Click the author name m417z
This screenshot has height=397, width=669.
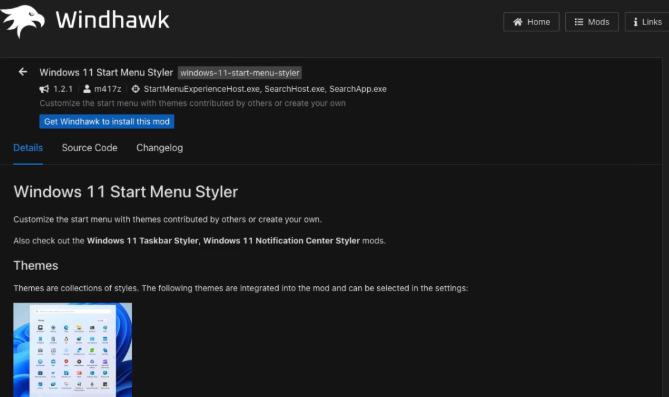click(108, 89)
